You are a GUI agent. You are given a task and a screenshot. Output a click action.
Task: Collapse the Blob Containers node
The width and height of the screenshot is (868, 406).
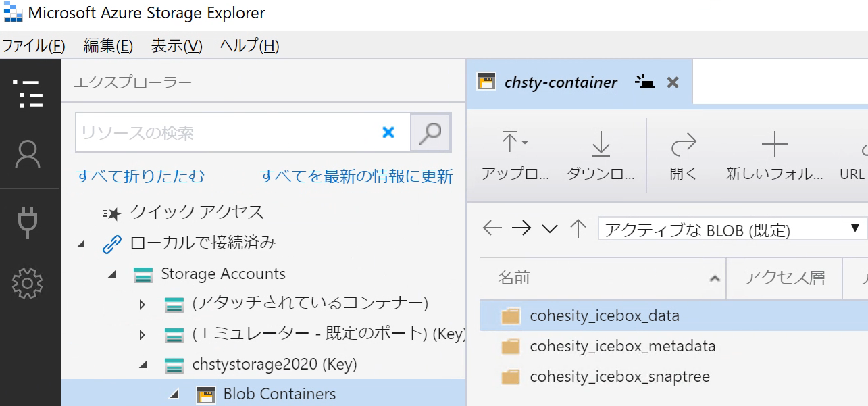point(174,395)
